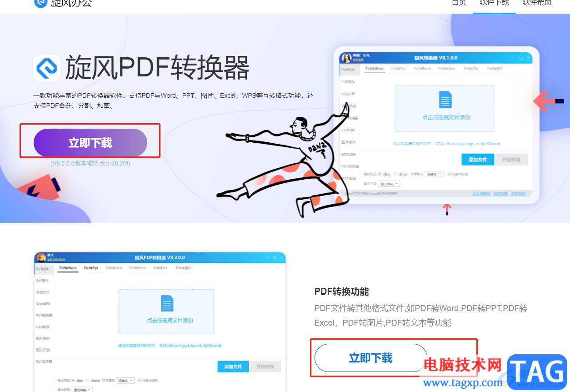Select 图文识别 in the V8.2.0.0 sidebar
The height and width of the screenshot is (392, 570).
[x=43, y=350]
